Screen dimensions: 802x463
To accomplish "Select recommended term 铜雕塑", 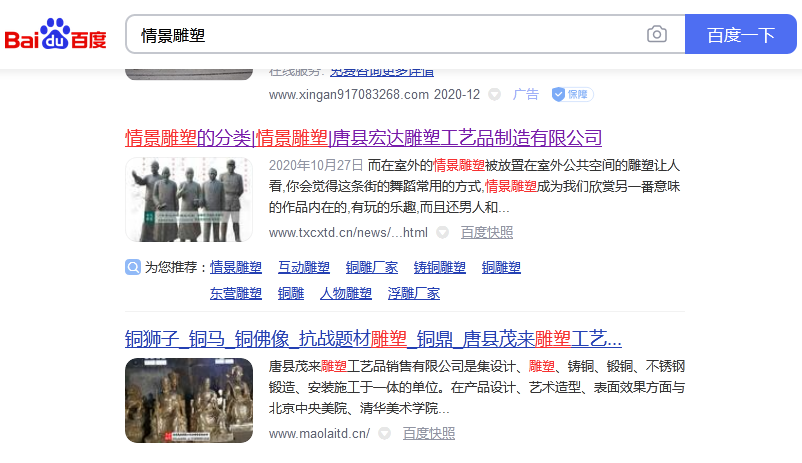I will tap(501, 267).
